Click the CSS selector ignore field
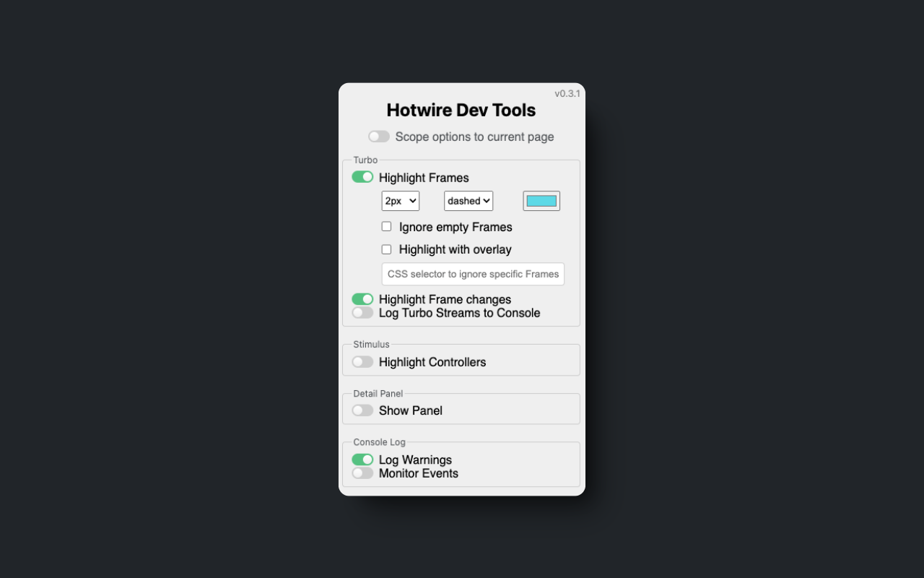The height and width of the screenshot is (578, 924). click(x=473, y=274)
